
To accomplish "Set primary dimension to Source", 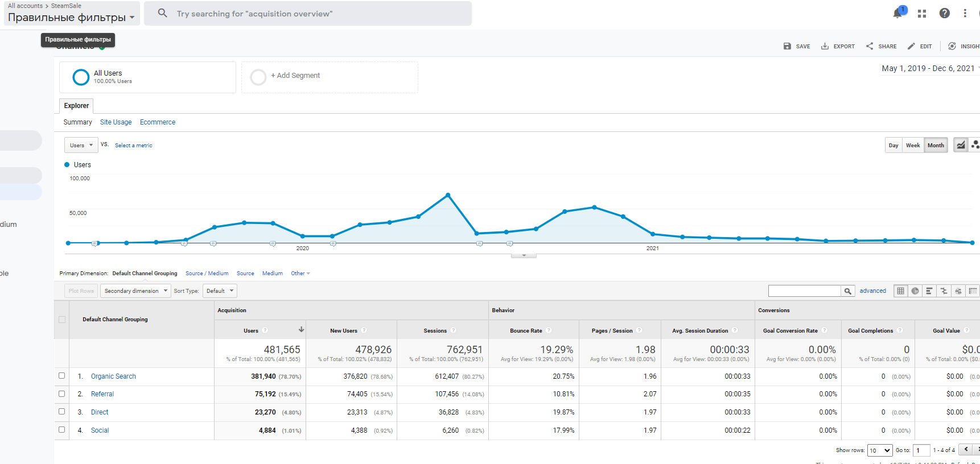I will click(x=245, y=274).
